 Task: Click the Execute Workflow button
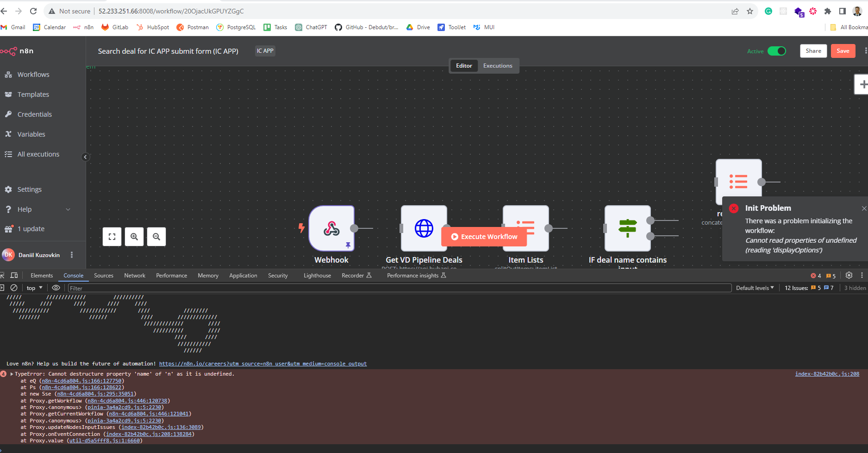pyautogui.click(x=484, y=237)
